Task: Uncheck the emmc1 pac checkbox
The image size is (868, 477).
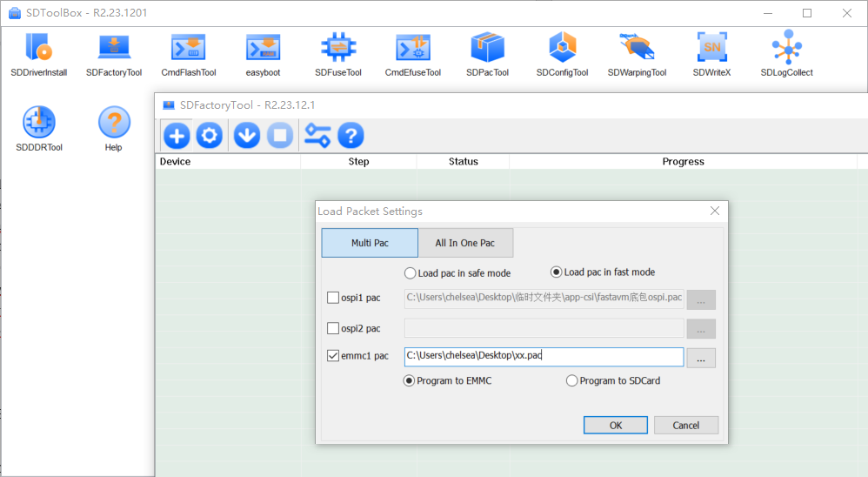Action: [333, 355]
